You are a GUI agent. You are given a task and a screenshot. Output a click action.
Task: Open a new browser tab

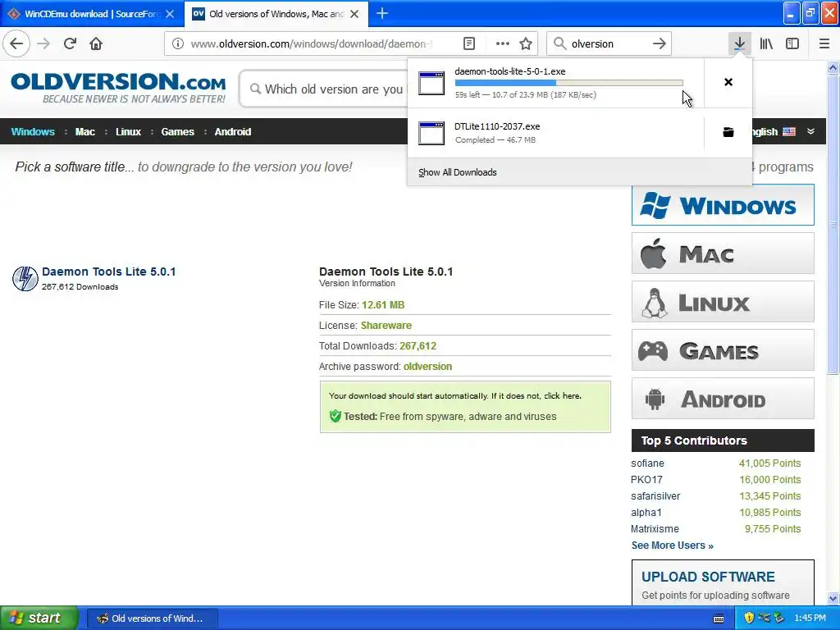pos(382,13)
